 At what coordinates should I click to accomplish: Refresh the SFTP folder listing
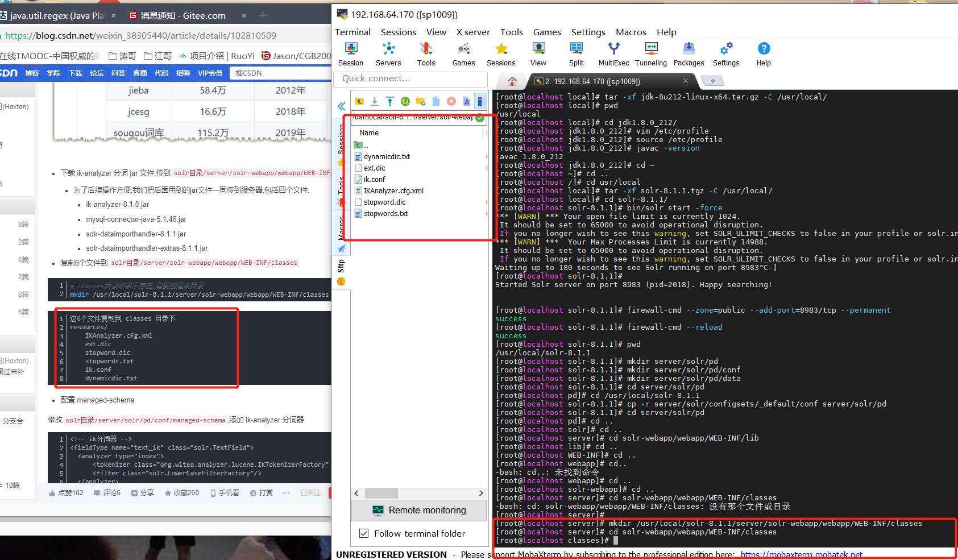pyautogui.click(x=405, y=101)
